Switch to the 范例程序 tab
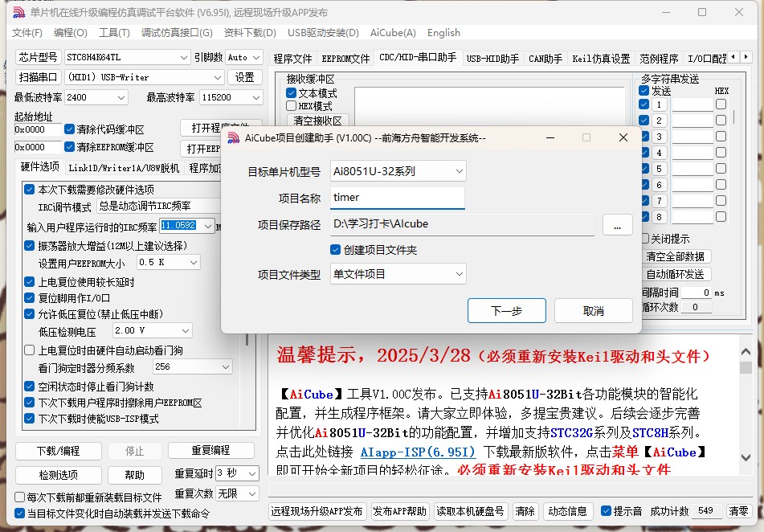This screenshot has height=532, width=764. 659,59
